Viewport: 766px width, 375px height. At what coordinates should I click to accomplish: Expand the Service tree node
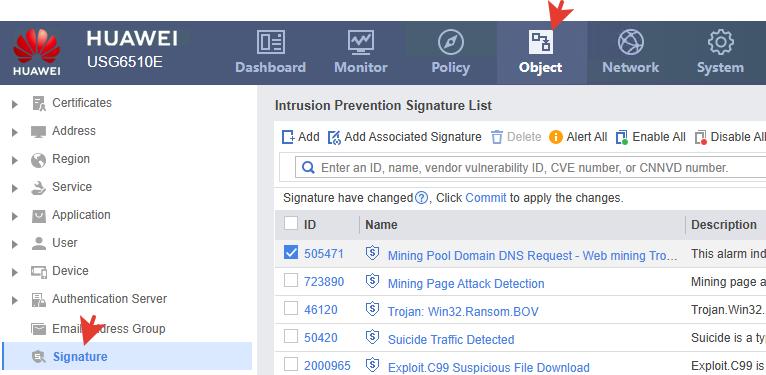tap(15, 188)
